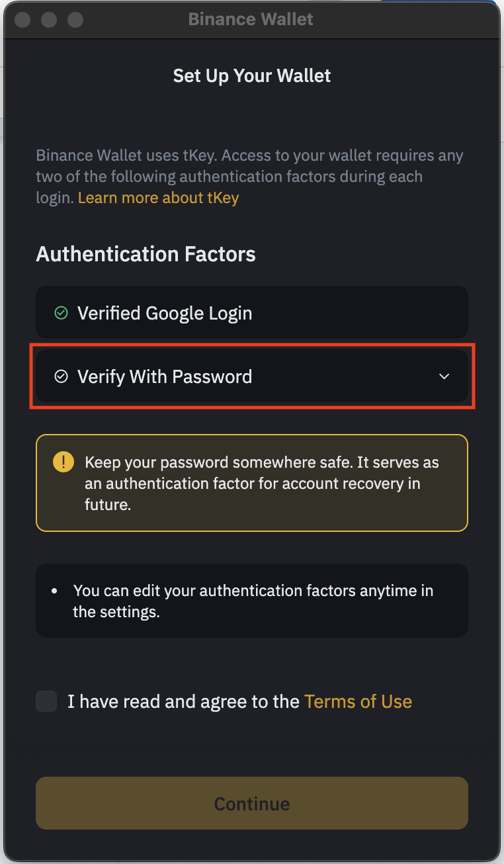Select the Verify With Password label text
Screen dimensions: 504x864
165,377
